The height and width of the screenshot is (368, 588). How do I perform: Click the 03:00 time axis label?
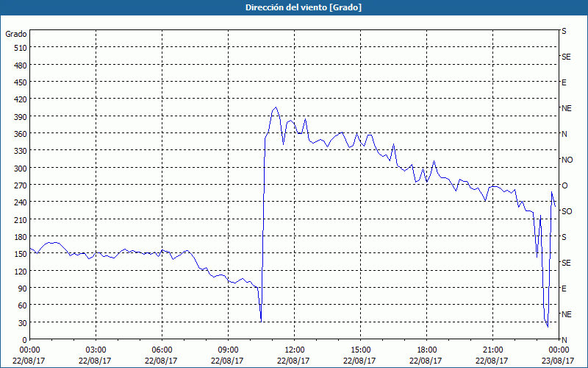(96, 350)
